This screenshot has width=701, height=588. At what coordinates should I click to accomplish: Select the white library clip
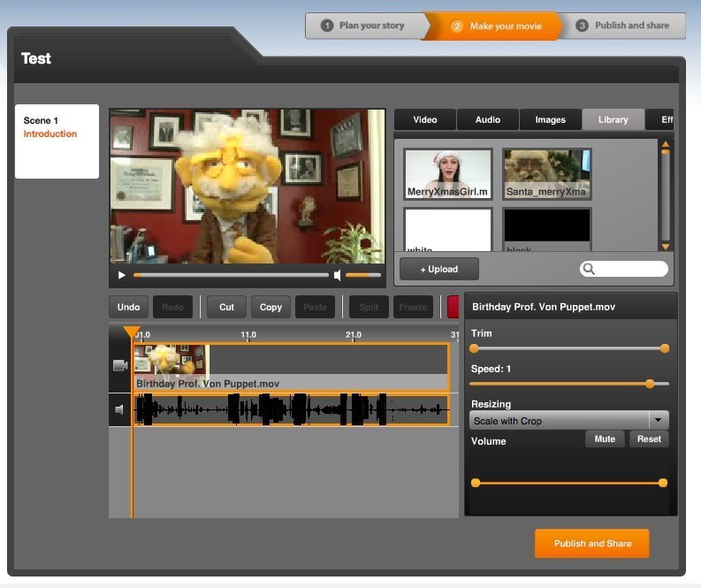[x=447, y=230]
